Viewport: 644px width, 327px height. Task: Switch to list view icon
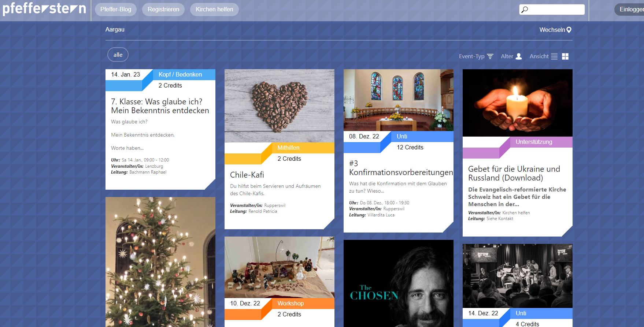pos(554,56)
